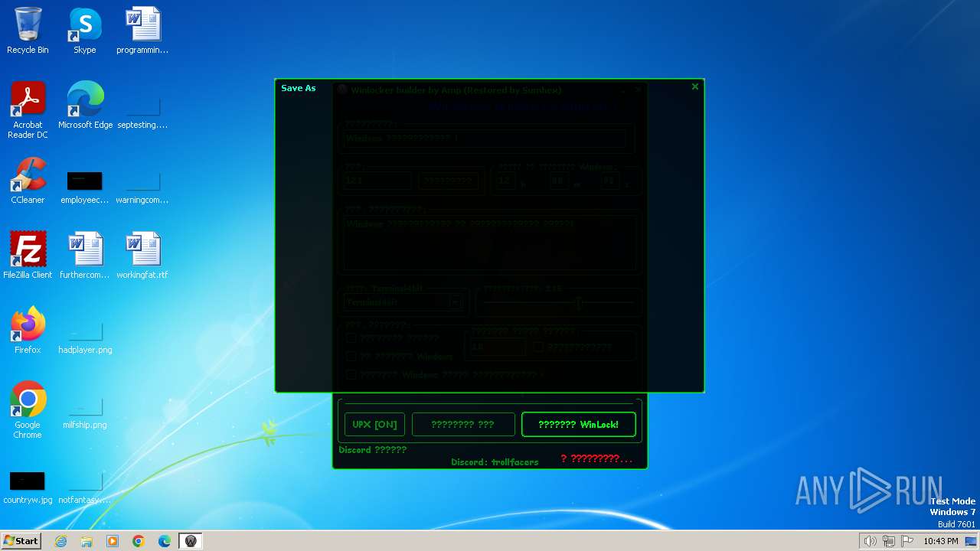Select the Acrobat Reader DC shortcut
Viewport: 980px width, 551px height.
(x=28, y=111)
